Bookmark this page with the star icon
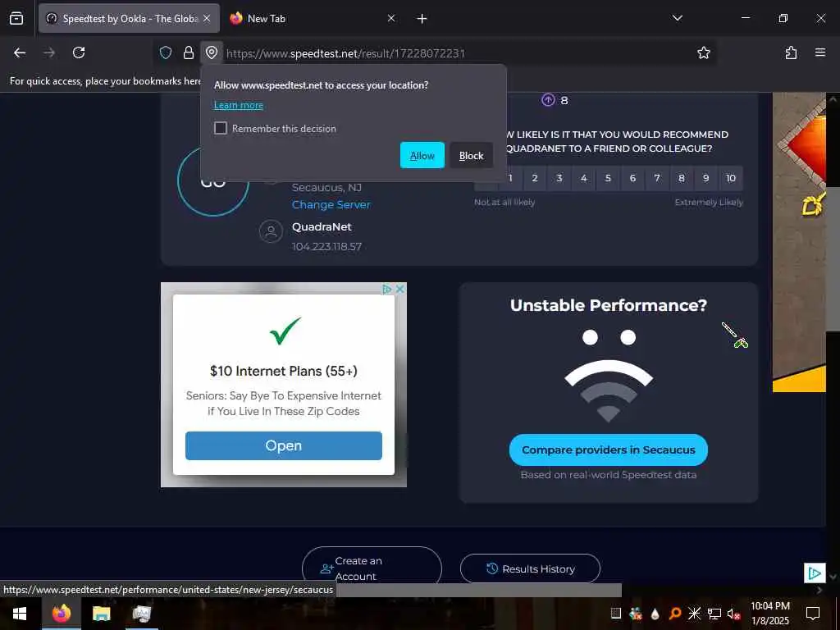 (x=703, y=52)
